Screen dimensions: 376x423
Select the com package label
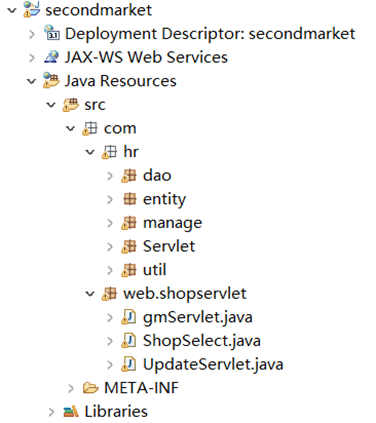120,128
